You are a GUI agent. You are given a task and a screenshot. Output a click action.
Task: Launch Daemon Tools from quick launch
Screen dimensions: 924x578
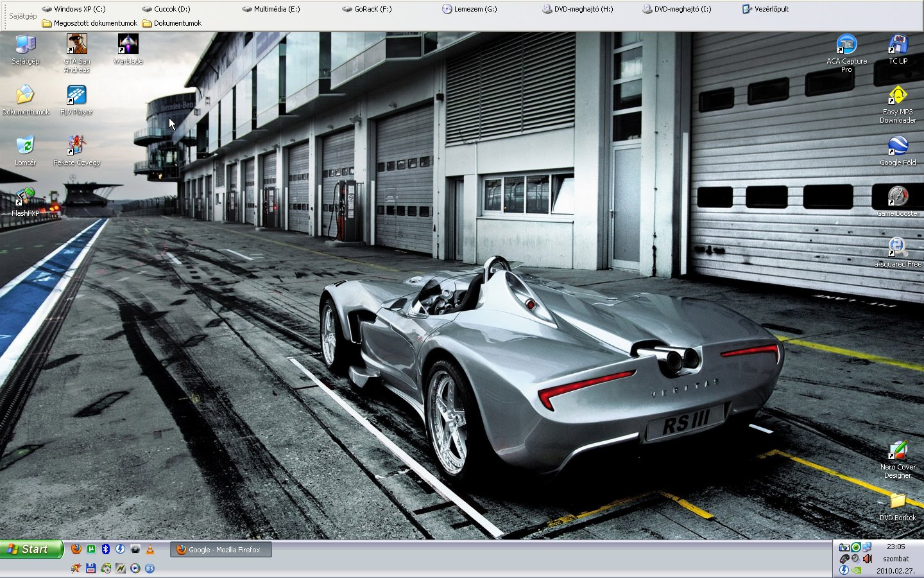pyautogui.click(x=120, y=548)
